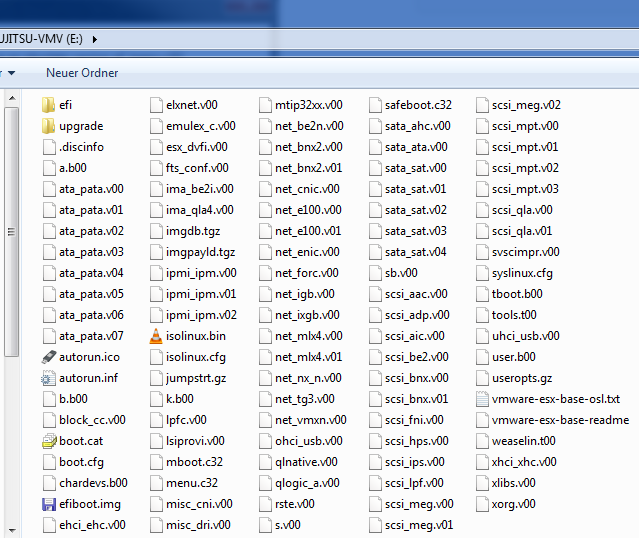Select the file name net_e100.v00
Viewport: 639px width, 538px height.
[308, 210]
